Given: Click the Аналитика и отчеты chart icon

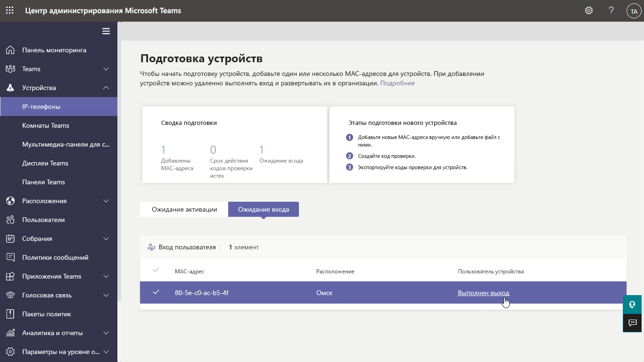Looking at the screenshot, I should pyautogui.click(x=10, y=333).
